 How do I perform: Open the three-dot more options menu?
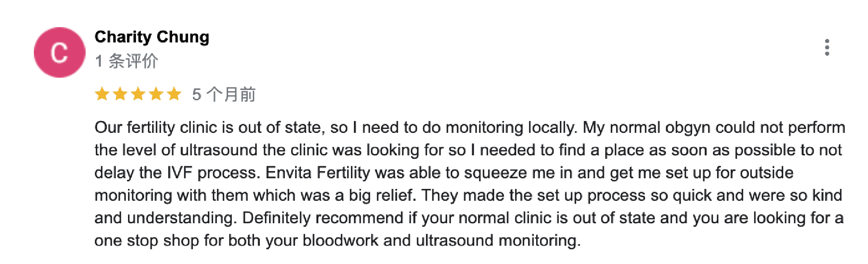click(x=827, y=48)
